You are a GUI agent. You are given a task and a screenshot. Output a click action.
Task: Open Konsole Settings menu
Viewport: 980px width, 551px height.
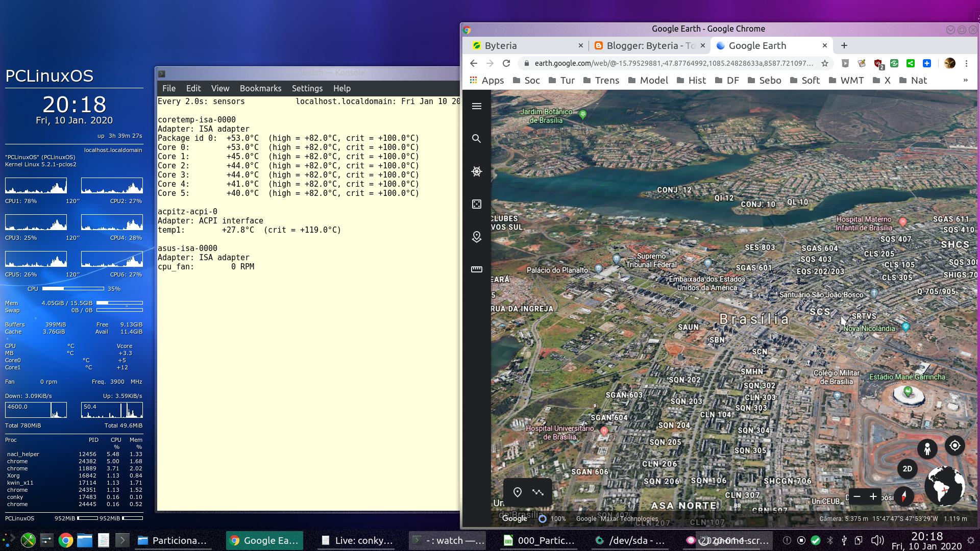[x=307, y=88]
